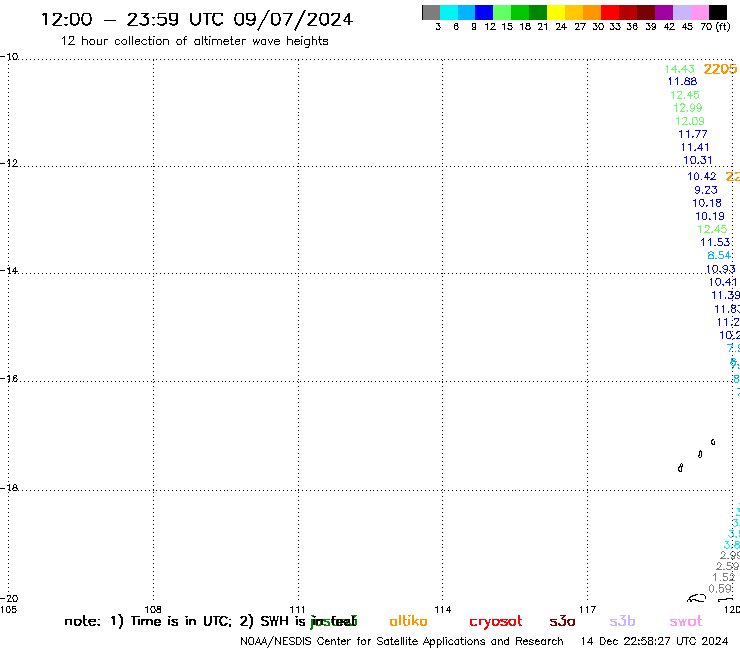Select the 114 longitude axis label
Image resolution: width=740 pixels, height=650 pixels.
pos(443,609)
